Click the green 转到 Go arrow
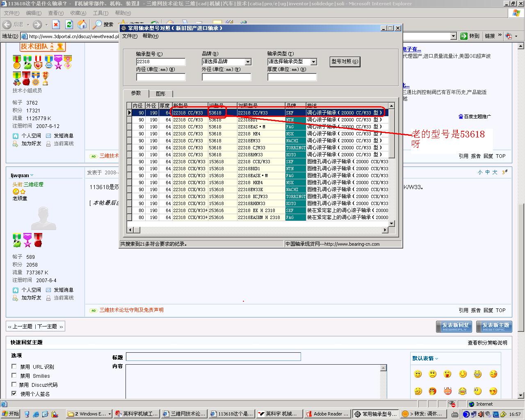Screen dimensions: 525x420 470,36
